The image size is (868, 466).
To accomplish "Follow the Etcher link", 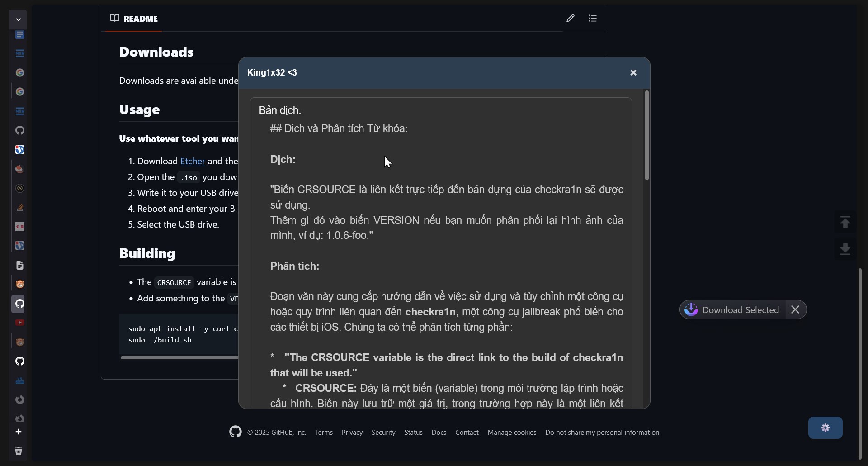I will (193, 161).
